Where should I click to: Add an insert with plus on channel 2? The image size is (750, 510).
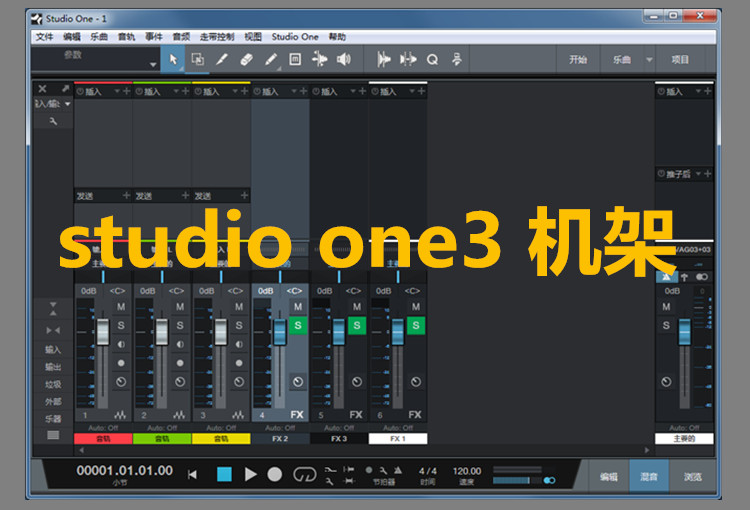tap(185, 91)
